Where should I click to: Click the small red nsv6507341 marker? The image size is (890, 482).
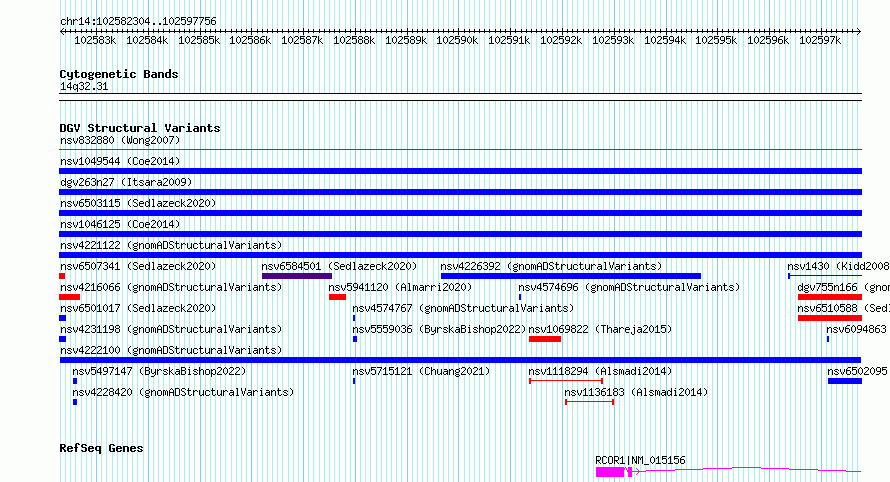pos(62,276)
